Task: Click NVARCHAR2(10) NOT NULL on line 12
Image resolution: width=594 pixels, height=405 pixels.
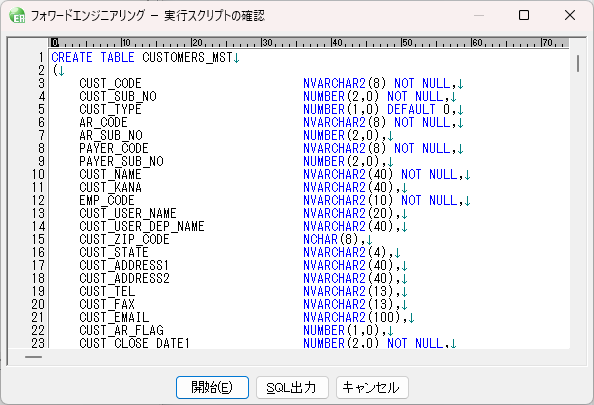Action: 380,200
